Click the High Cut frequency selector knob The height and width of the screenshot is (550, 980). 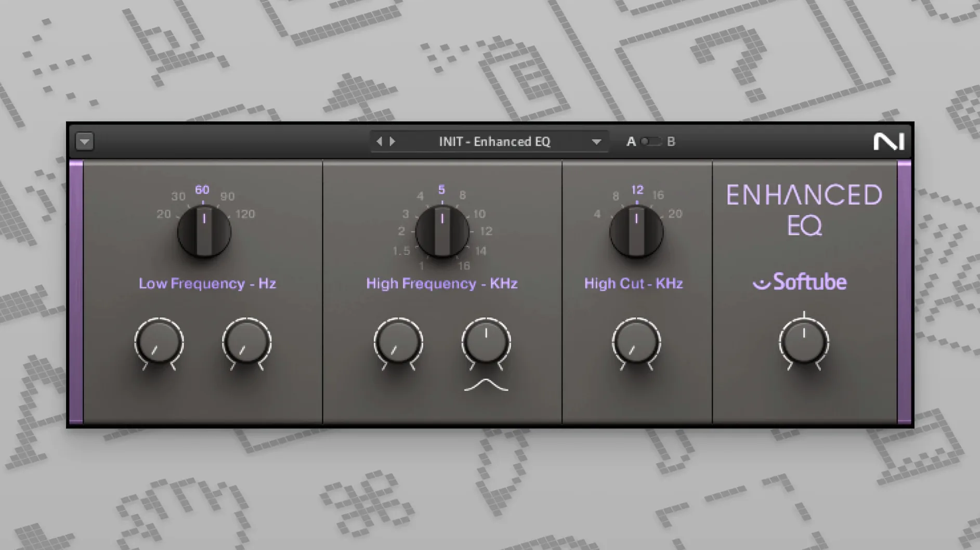pyautogui.click(x=636, y=231)
